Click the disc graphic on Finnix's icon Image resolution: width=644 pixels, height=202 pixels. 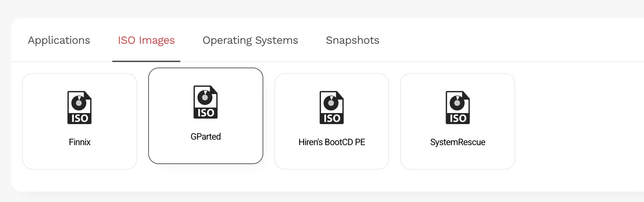(x=79, y=103)
